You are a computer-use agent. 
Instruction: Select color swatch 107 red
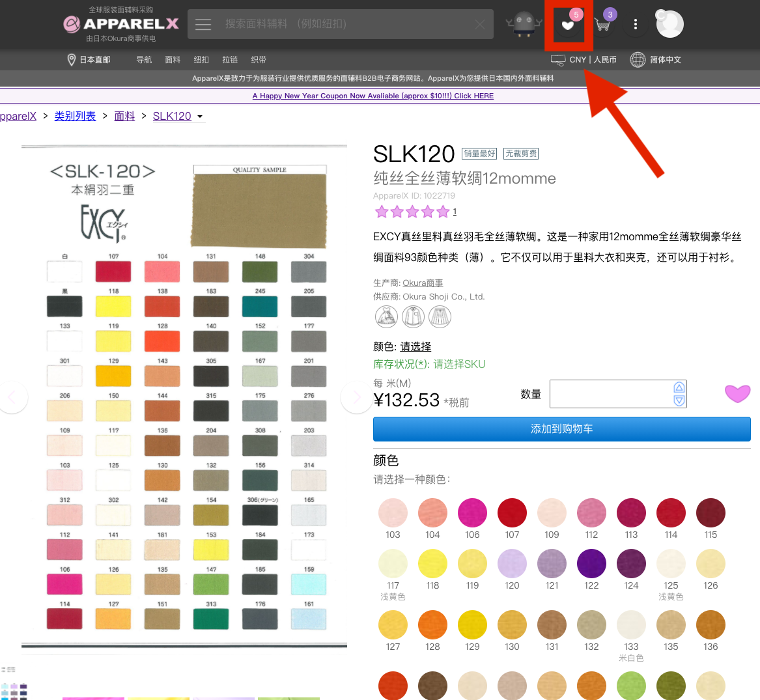(x=512, y=513)
